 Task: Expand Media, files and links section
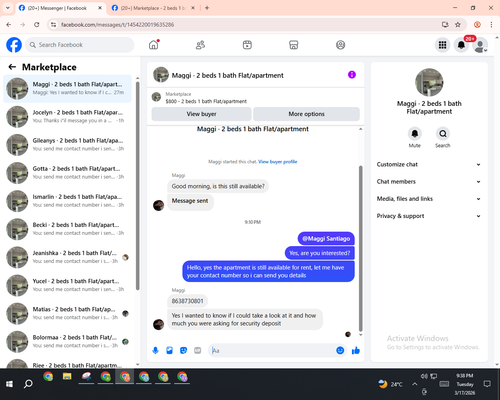coord(429,199)
